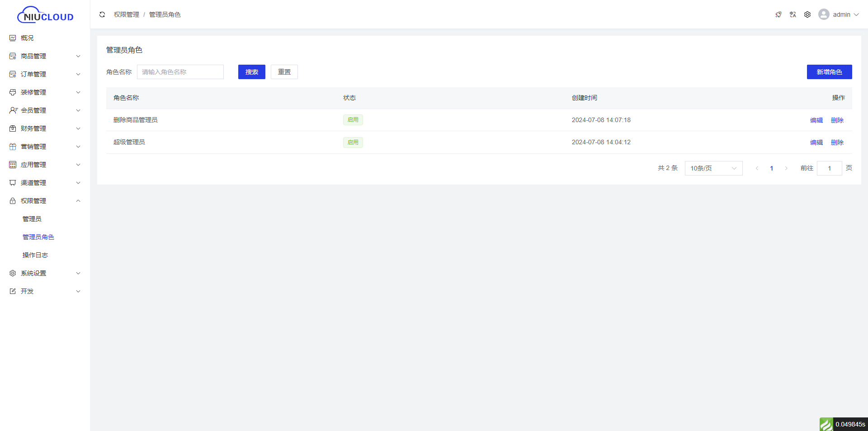Edit the 删除商品管理员 role
This screenshot has height=431, width=868.
pyautogui.click(x=816, y=120)
